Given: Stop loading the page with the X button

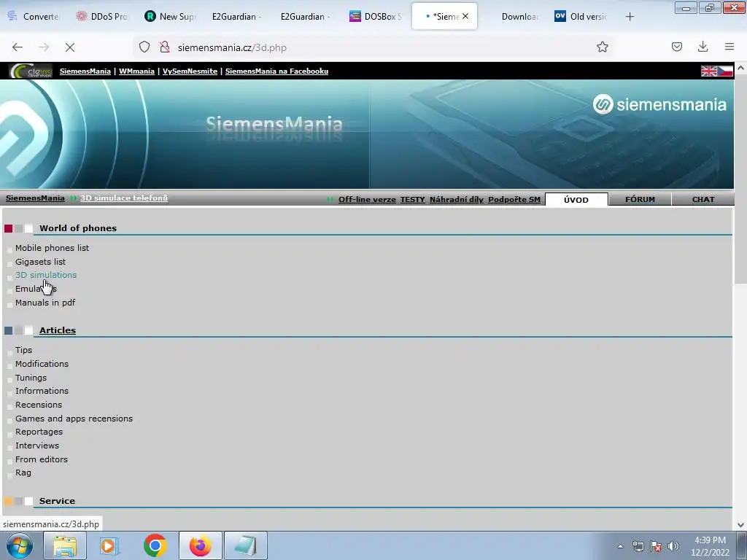Looking at the screenshot, I should pos(70,47).
